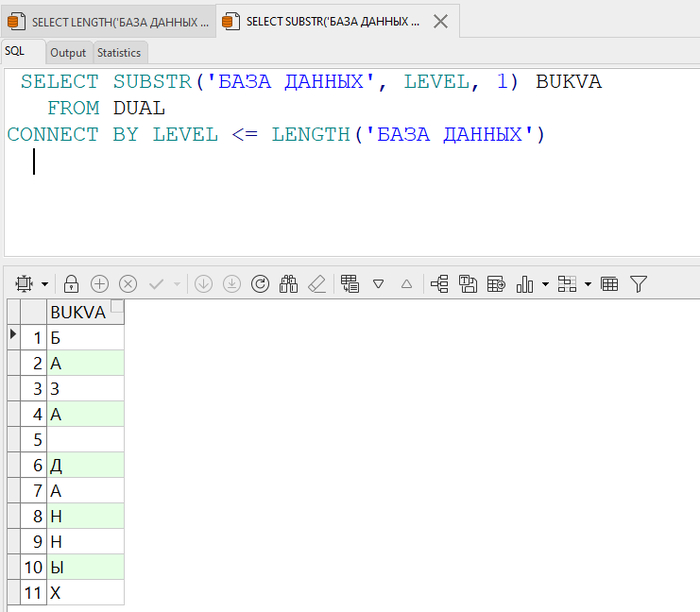Switch to SELECT LENGTH editor tab
Image resolution: width=700 pixels, height=612 pixels.
(x=110, y=21)
